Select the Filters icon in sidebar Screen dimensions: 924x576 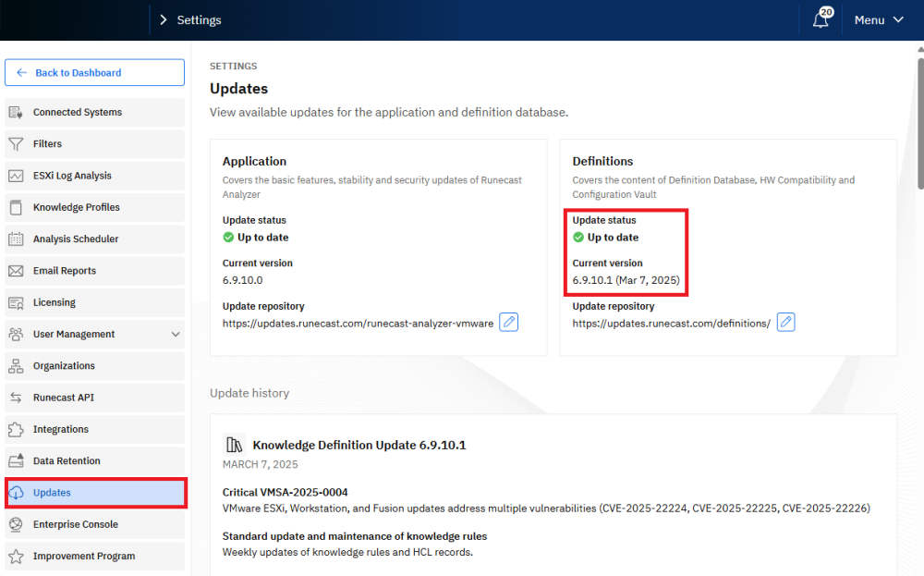click(15, 143)
